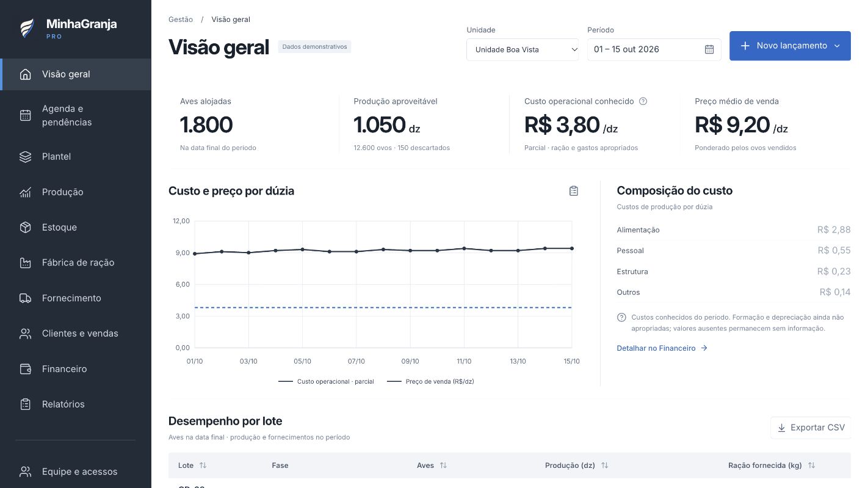Click the Pessoal cost row

pyautogui.click(x=734, y=251)
